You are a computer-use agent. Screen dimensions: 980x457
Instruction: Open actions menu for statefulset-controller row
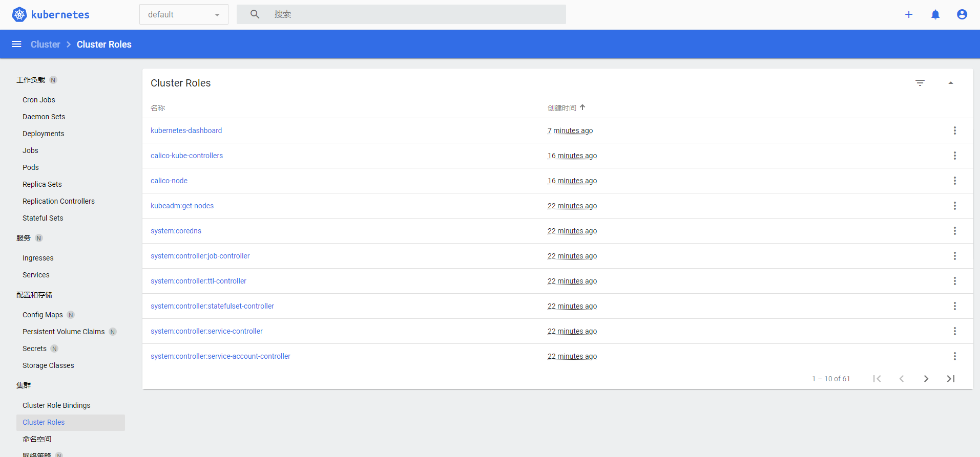coord(955,306)
